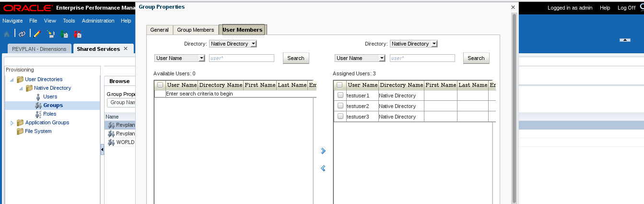Toggle select-all checkbox in Available Users
644x204 pixels.
point(160,85)
